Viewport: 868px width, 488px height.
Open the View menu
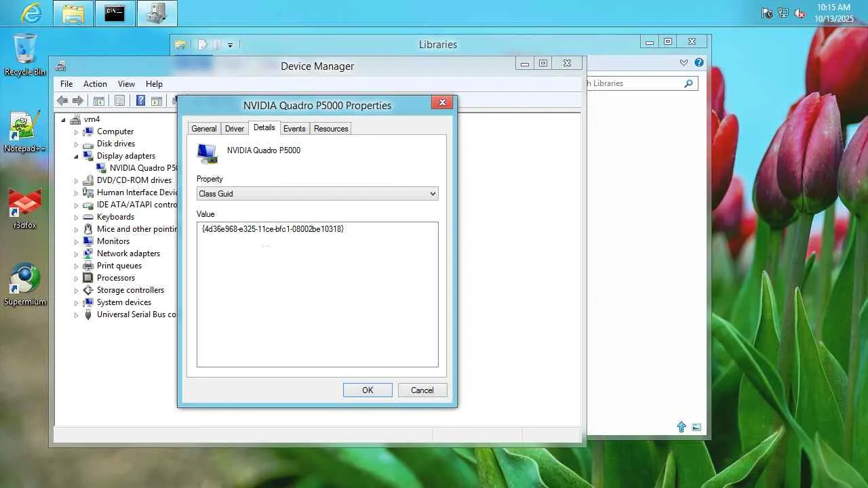tap(126, 84)
